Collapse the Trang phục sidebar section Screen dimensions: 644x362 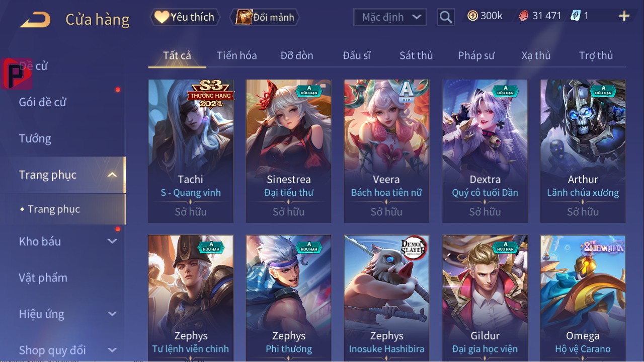(112, 175)
